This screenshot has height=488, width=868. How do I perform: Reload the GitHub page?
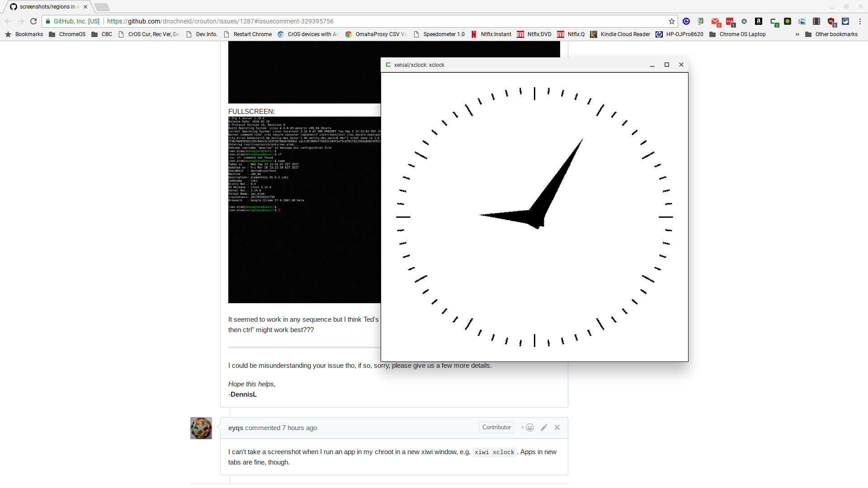[x=33, y=21]
